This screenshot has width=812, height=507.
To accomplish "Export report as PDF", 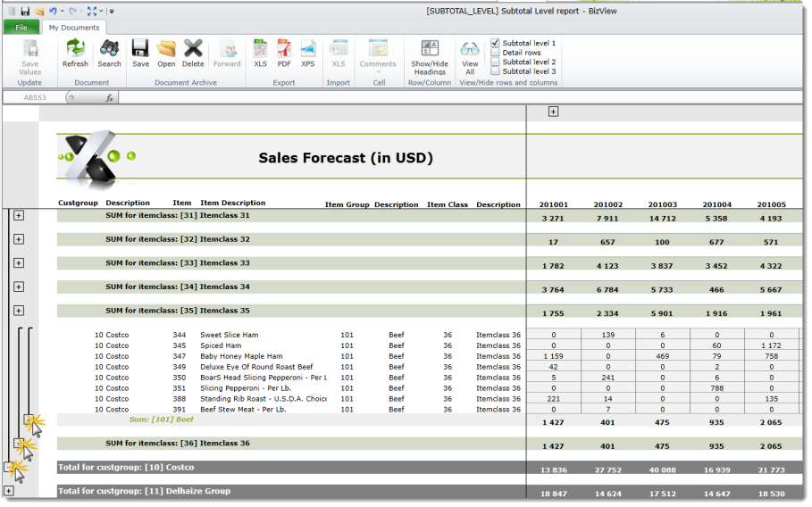I will 284,54.
